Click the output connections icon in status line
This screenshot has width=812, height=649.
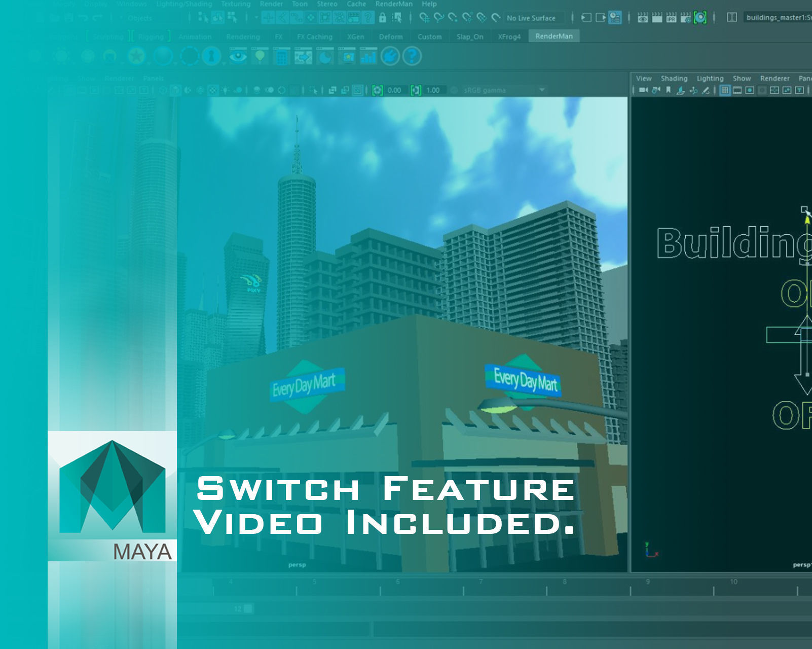(x=601, y=18)
